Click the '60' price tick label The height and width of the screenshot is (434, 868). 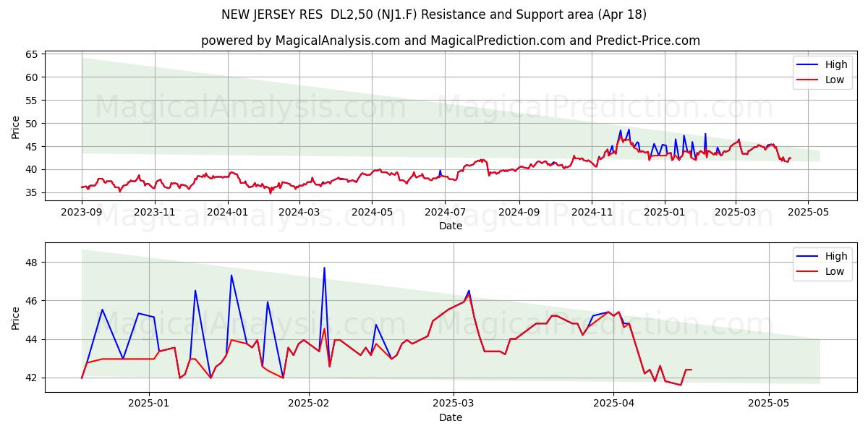[x=33, y=77]
